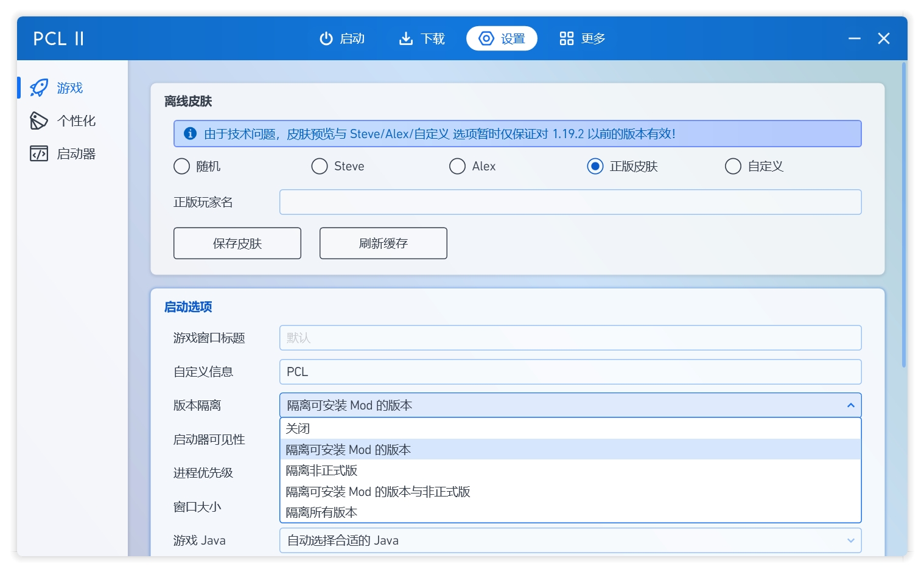924x572 pixels.
Task: Click the blue info icon in the notice banner
Action: (x=190, y=133)
